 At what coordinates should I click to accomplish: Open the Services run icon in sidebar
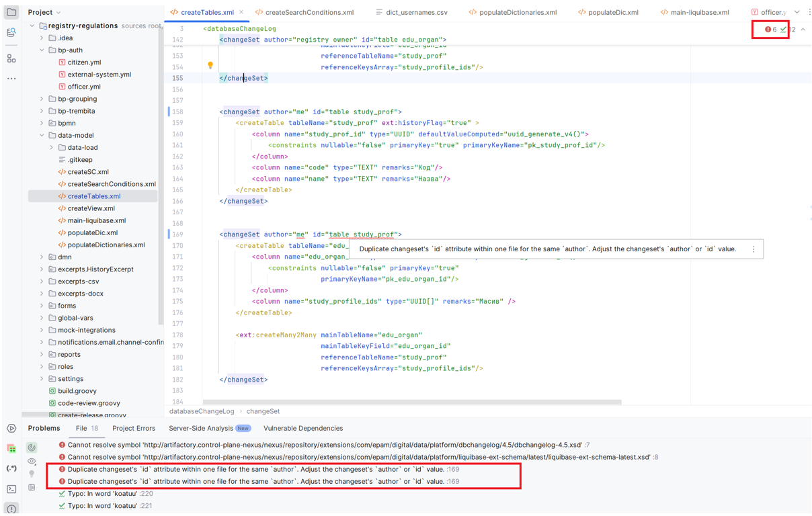11,429
